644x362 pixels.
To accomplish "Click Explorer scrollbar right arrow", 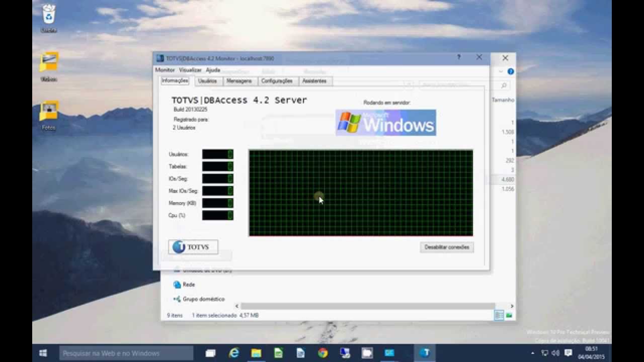I will point(512,306).
